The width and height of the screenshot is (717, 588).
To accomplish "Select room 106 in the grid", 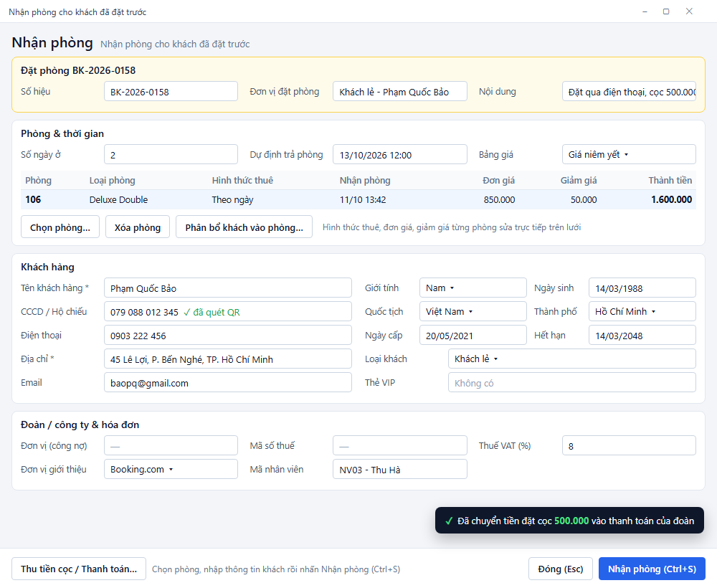I will (x=33, y=200).
